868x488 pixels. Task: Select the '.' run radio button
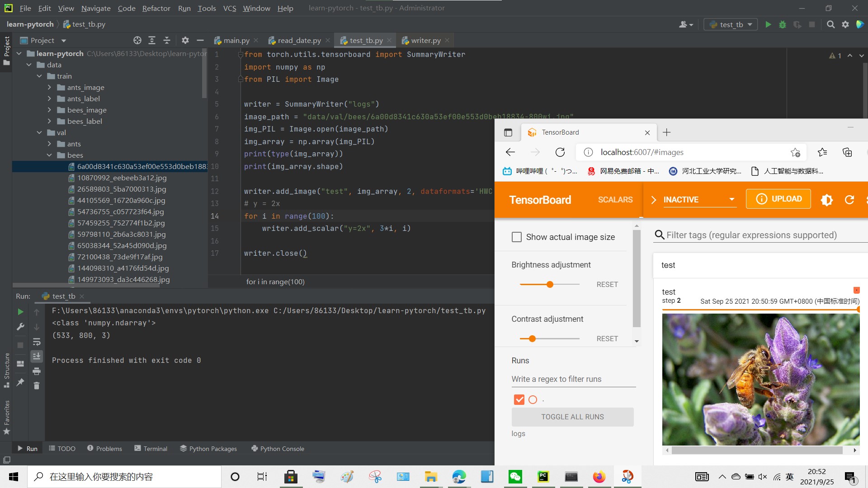point(533,399)
